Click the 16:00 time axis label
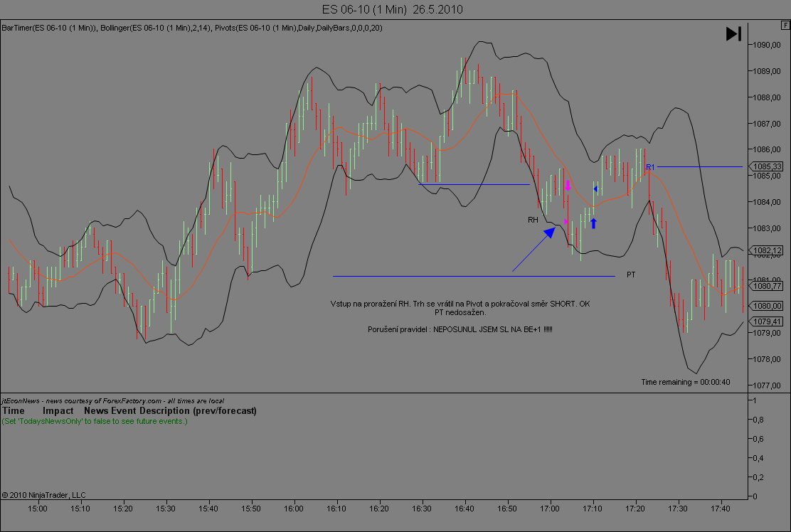The image size is (791, 532). click(294, 509)
